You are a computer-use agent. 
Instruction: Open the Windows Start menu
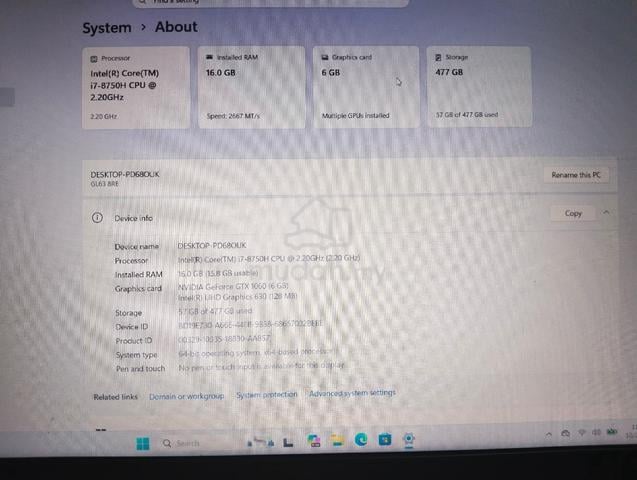(x=143, y=443)
